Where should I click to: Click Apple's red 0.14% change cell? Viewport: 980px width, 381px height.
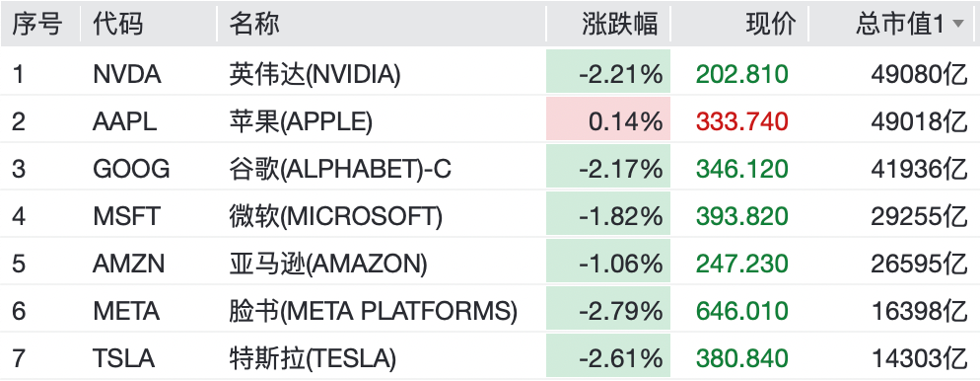click(608, 118)
